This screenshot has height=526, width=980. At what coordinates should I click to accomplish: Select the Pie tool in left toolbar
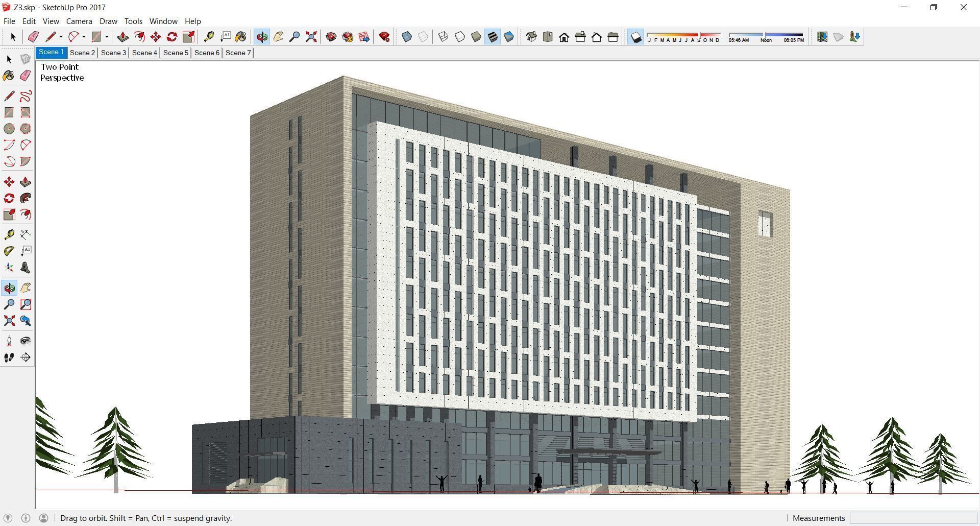click(26, 161)
